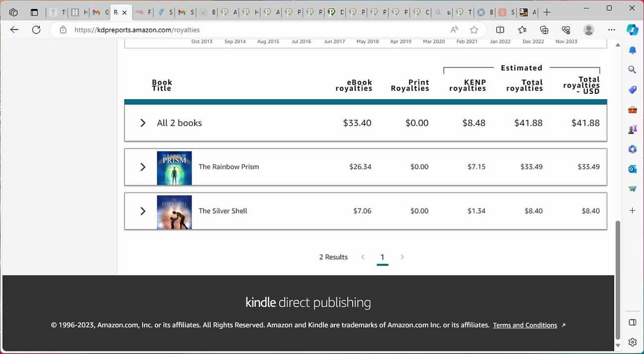Customize sidebar with the plus button

point(632,210)
